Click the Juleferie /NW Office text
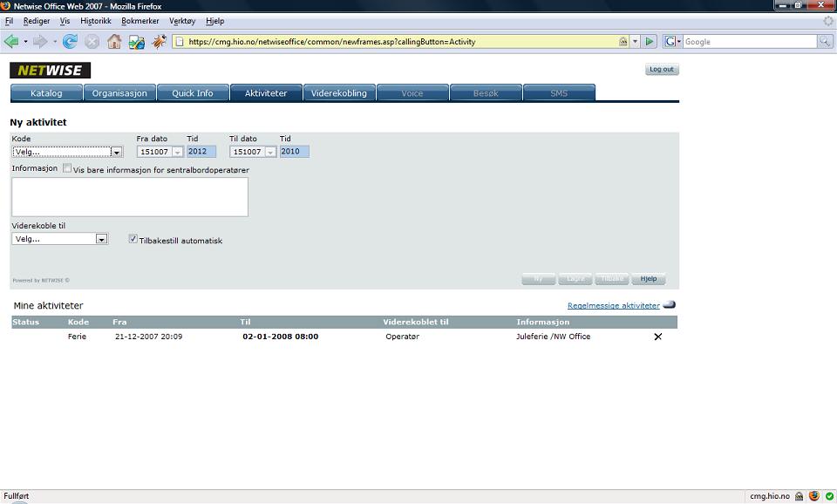Viewport: 837px width, 504px height. [x=553, y=337]
